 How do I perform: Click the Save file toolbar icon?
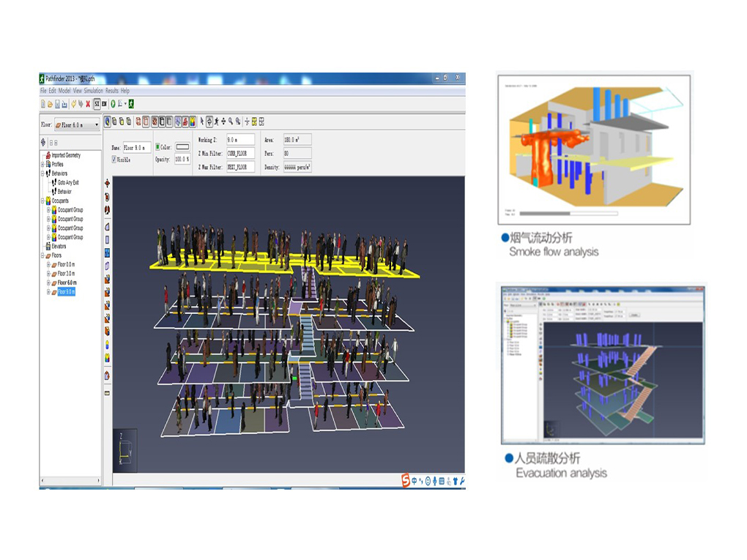click(x=56, y=104)
